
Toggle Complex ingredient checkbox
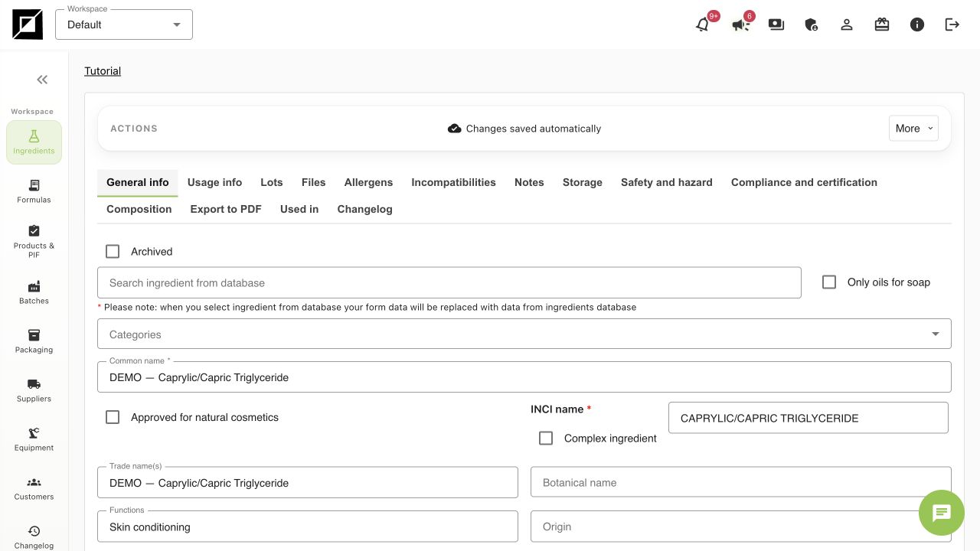tap(546, 438)
